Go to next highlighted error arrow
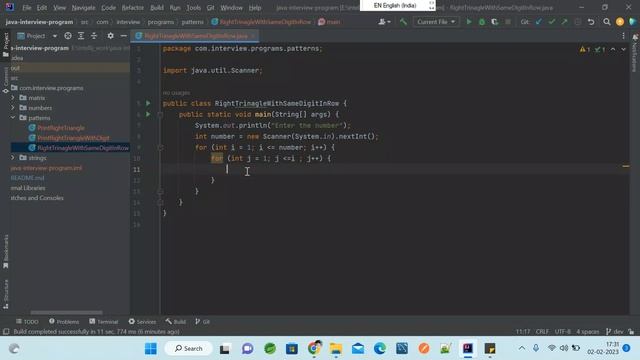The image size is (640, 360). (x=623, y=49)
